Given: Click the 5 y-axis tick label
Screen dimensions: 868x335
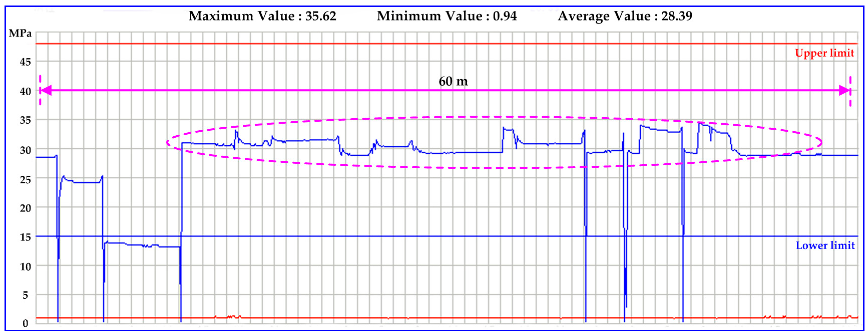Looking at the screenshot, I should point(25,295).
